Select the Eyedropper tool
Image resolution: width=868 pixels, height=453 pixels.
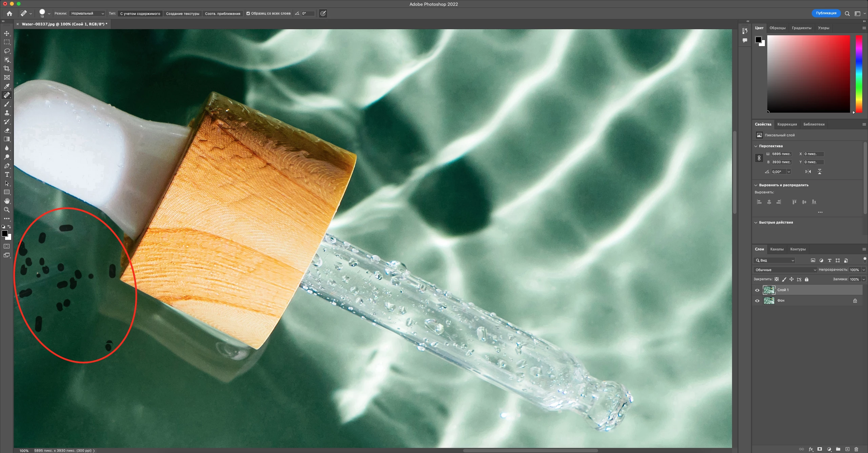pos(7,86)
